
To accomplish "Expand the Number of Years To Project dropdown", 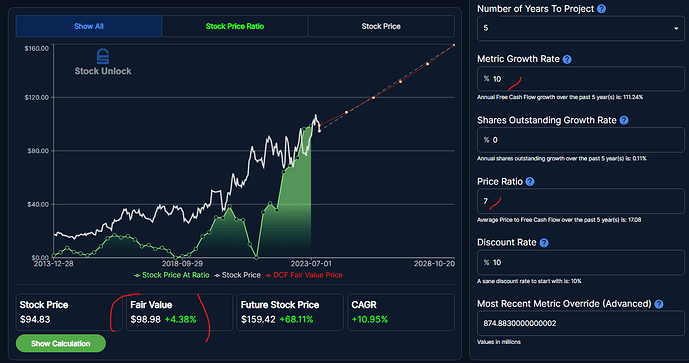I will pyautogui.click(x=580, y=28).
